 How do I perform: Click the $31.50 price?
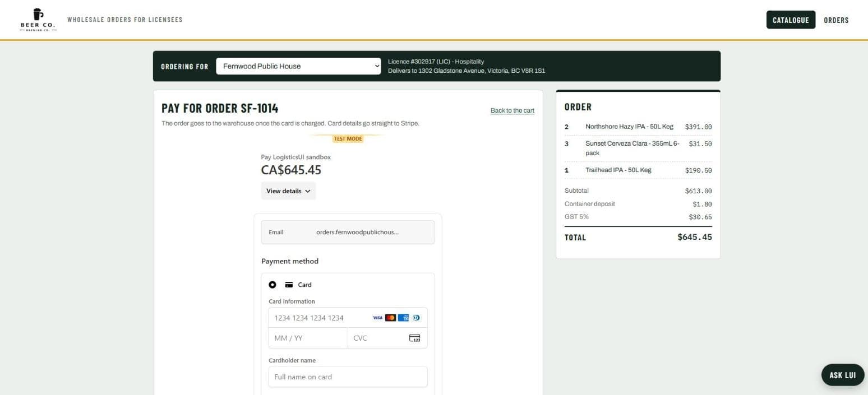(700, 144)
